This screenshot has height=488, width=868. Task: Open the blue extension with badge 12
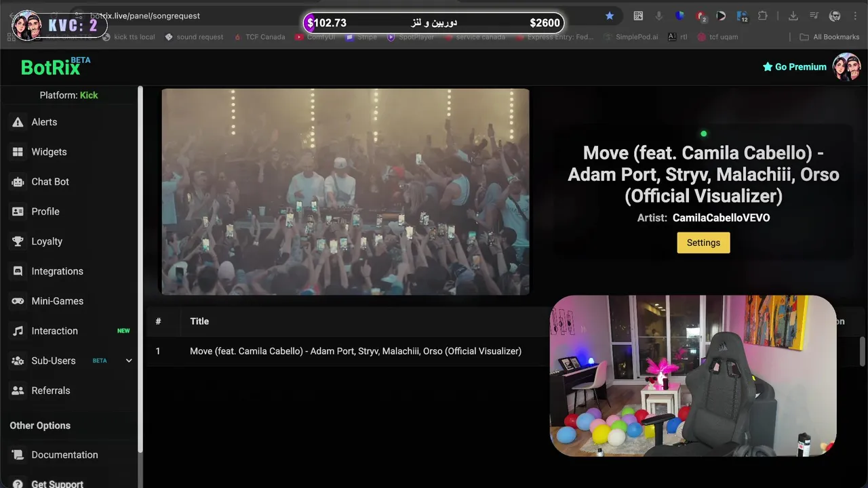(x=742, y=16)
